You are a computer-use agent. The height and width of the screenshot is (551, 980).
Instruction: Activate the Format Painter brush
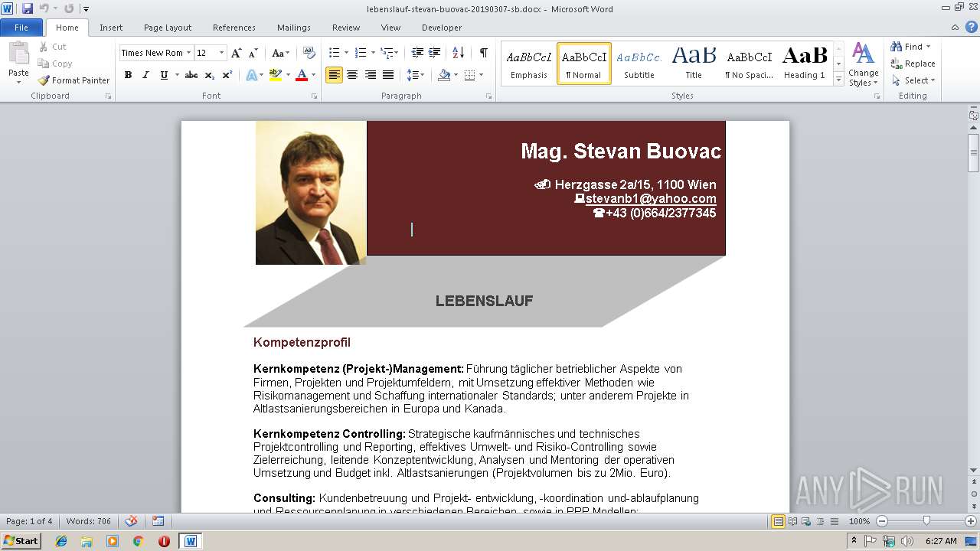tap(73, 80)
